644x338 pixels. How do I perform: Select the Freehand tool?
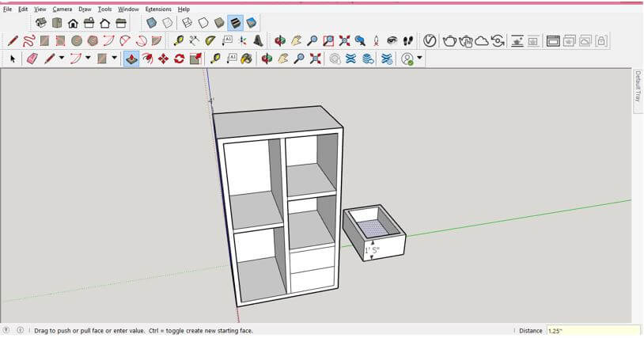pos(28,40)
